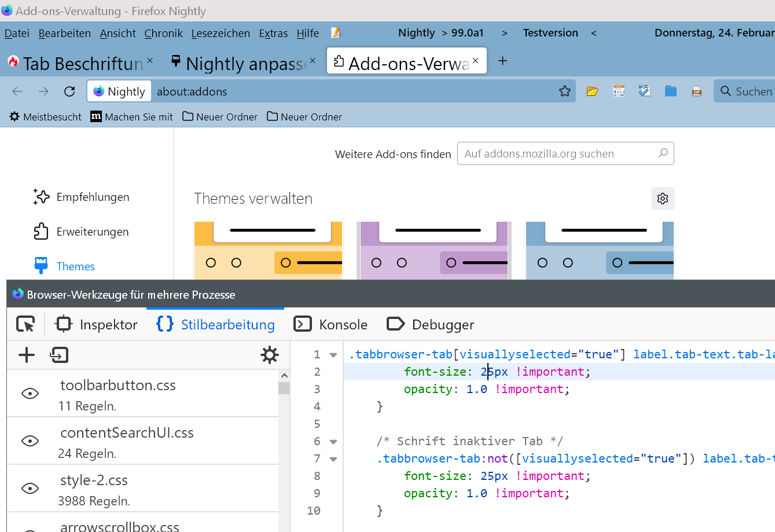Open style editor options gear

[x=269, y=355]
